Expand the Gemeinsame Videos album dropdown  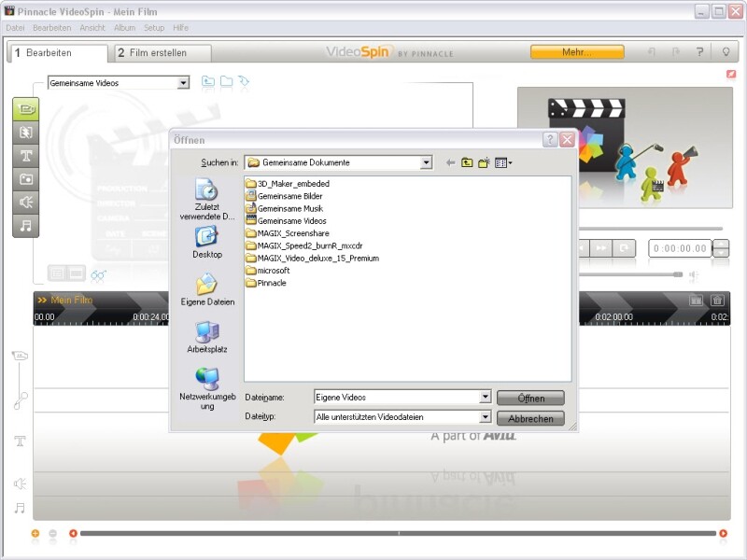(183, 83)
